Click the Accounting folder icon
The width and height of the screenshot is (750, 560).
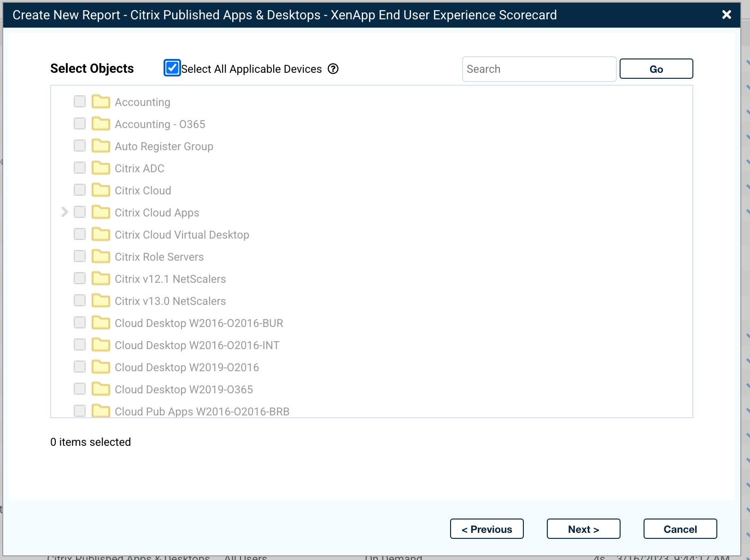click(x=100, y=101)
